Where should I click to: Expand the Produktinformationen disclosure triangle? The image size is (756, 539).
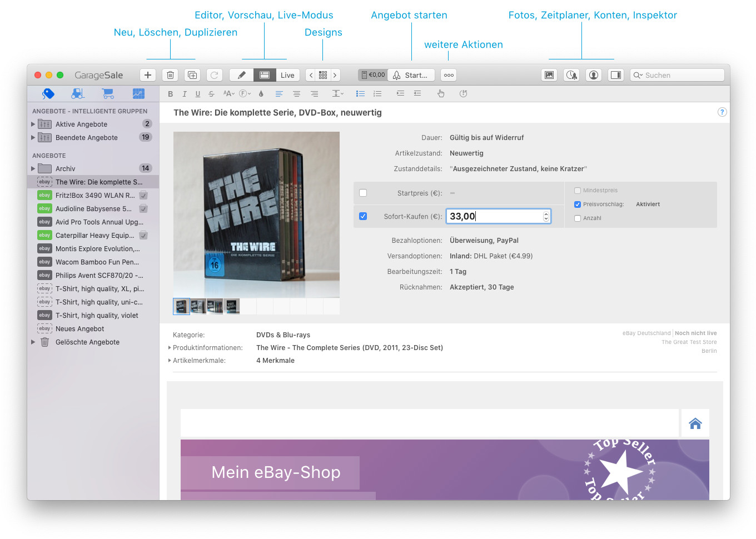[170, 348]
